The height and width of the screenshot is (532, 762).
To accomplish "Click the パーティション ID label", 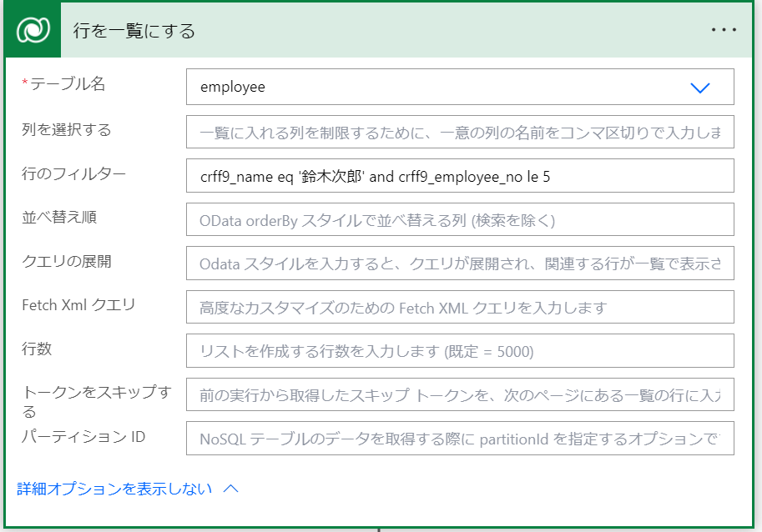I will [x=83, y=436].
